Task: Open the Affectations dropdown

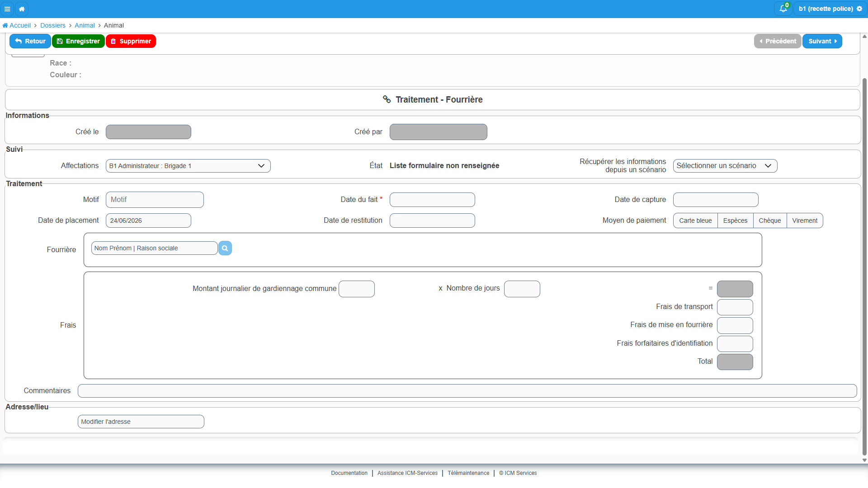Action: 188,166
